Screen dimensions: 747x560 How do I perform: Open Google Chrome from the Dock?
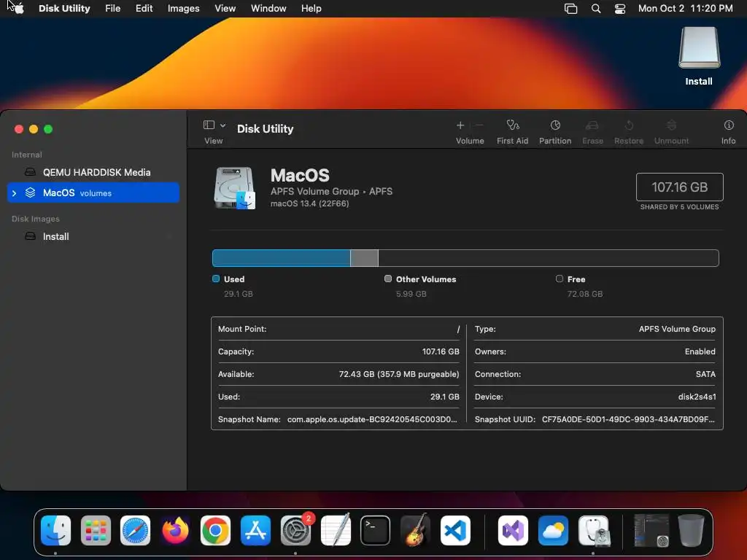point(215,531)
